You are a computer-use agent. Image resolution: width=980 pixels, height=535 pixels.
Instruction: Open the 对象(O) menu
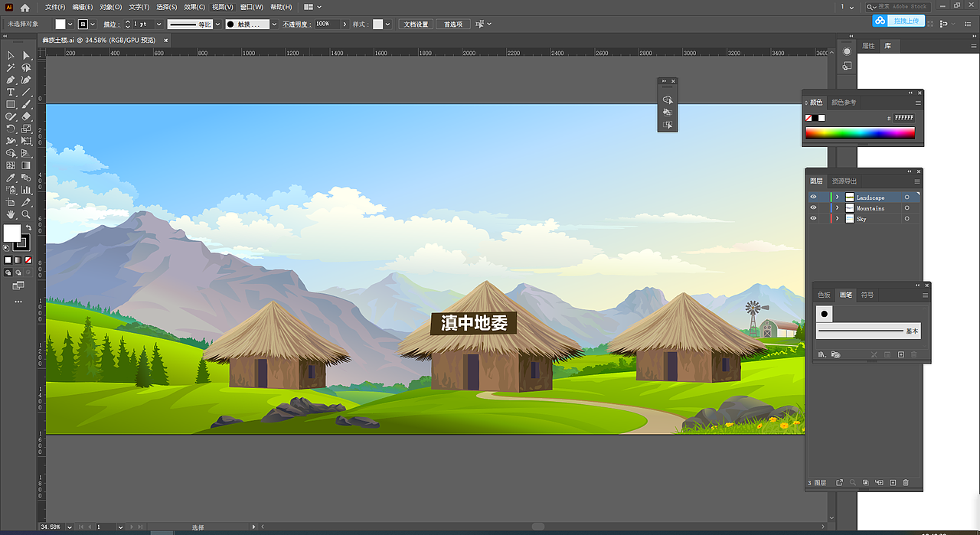[x=111, y=7]
